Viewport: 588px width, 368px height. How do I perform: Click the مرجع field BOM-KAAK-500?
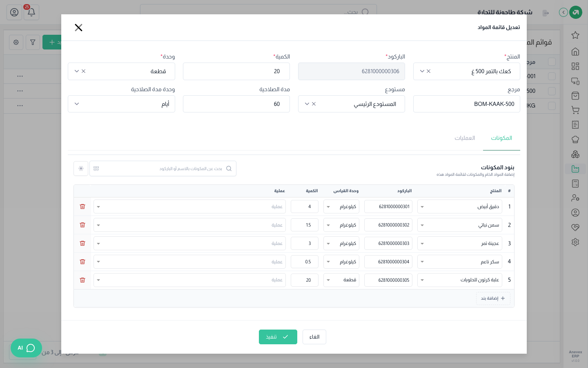click(x=467, y=104)
